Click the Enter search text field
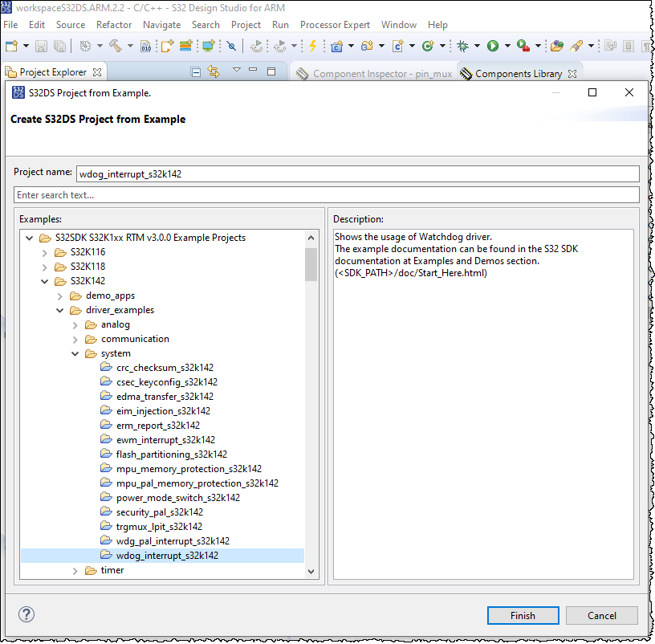Viewport: 655px width, 644px height. 326,195
